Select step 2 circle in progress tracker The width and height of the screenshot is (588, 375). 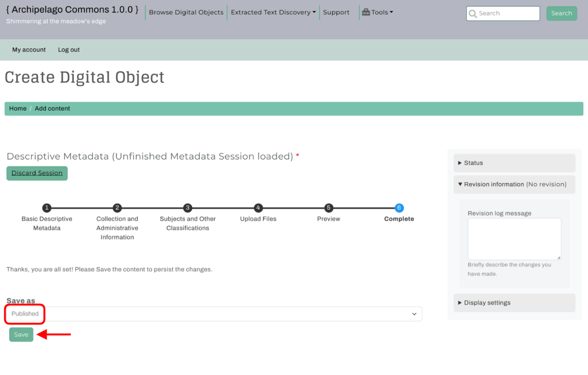tap(117, 208)
